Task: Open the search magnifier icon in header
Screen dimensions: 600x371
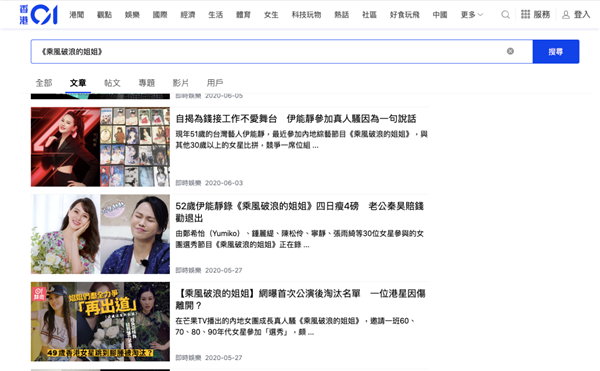Action: click(x=505, y=15)
